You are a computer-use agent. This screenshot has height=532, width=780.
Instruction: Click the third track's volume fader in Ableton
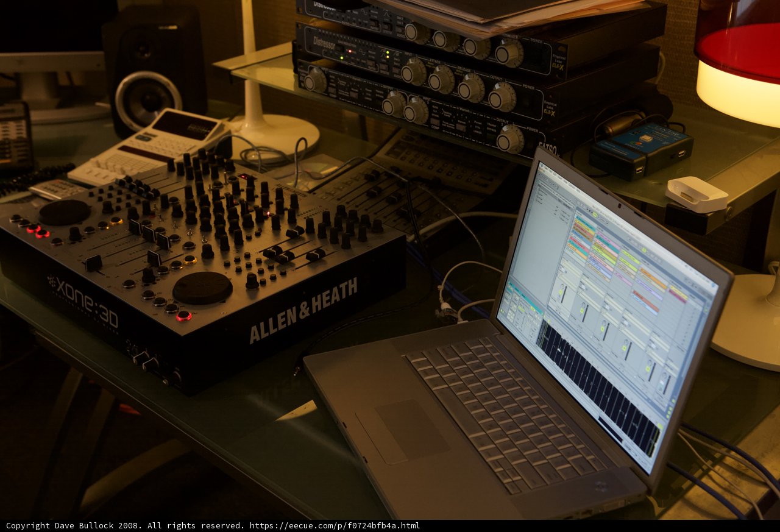(x=606, y=332)
